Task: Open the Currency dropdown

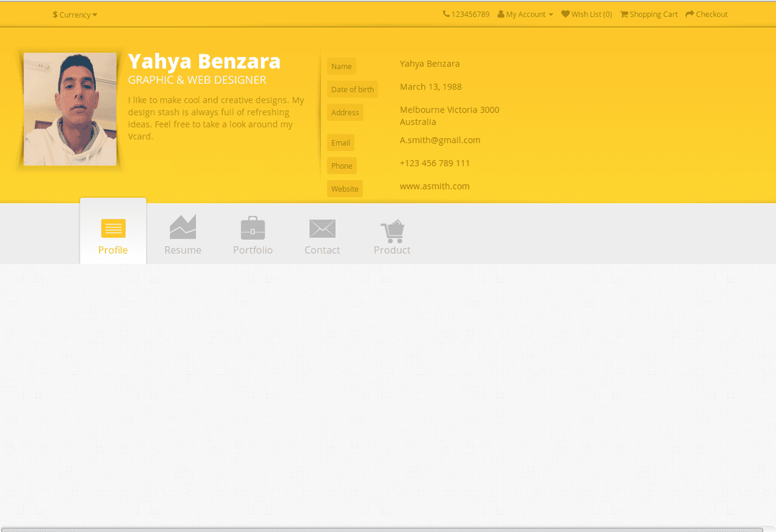Action: [x=75, y=14]
